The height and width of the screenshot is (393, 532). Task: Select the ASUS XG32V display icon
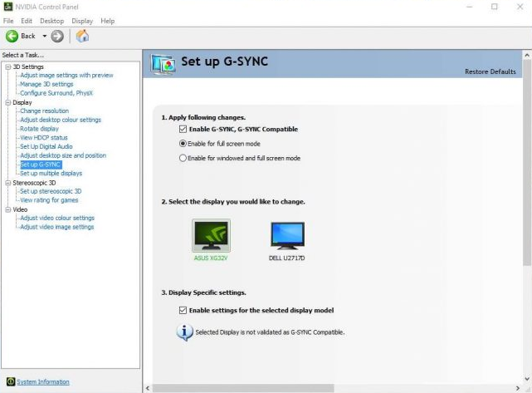[211, 235]
